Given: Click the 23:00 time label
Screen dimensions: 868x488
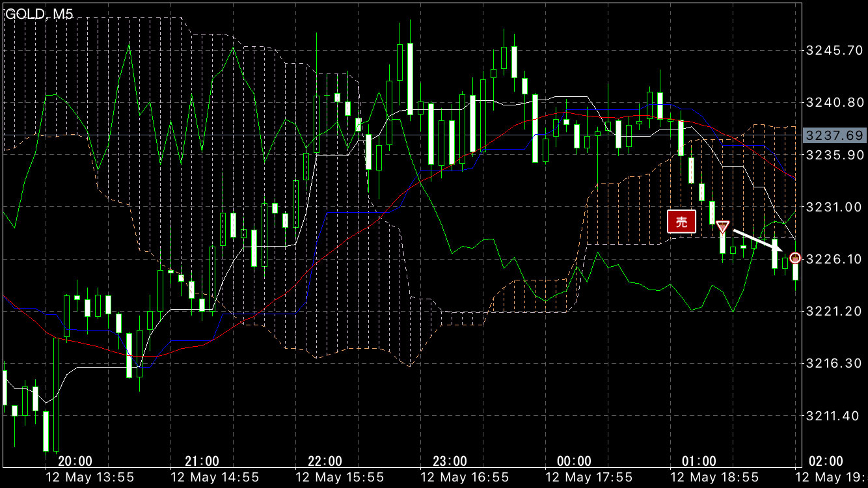Looking at the screenshot, I should tap(450, 461).
